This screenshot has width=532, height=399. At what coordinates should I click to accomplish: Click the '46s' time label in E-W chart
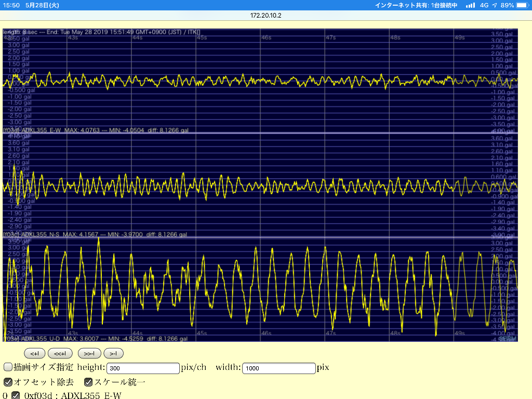[267, 37]
